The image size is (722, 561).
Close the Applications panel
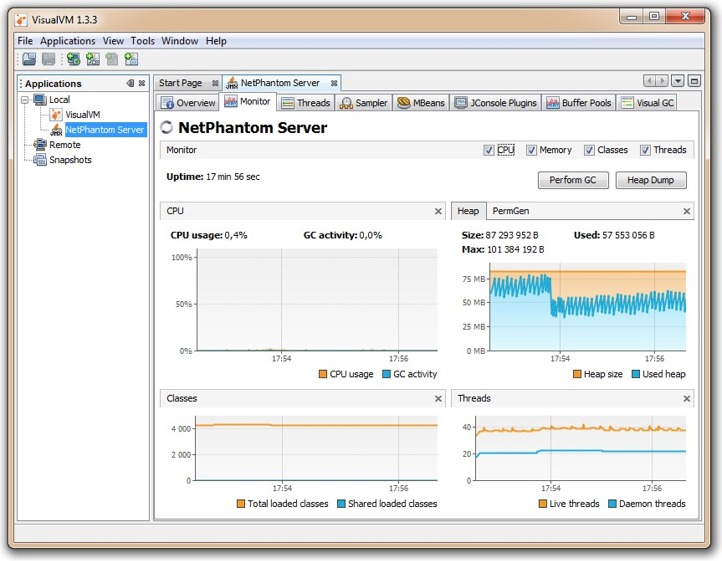(x=142, y=83)
